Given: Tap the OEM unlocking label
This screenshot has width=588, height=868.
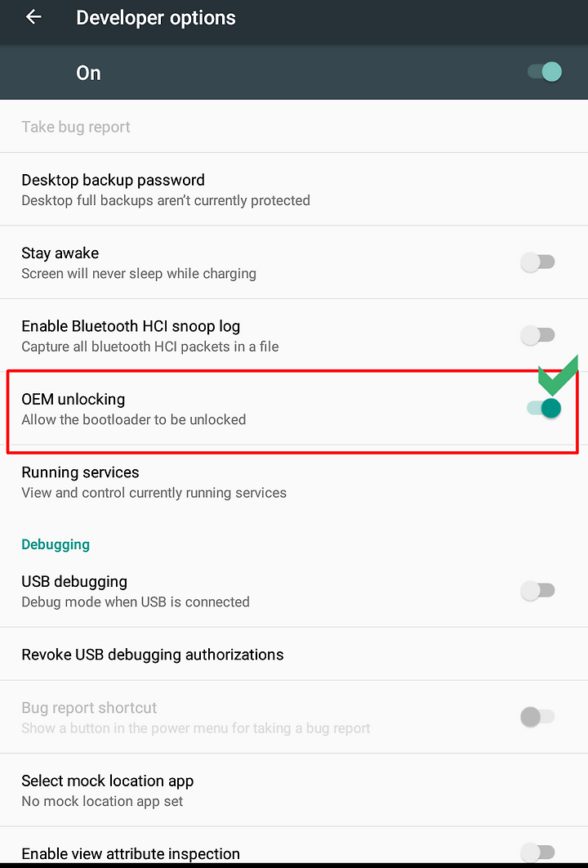Looking at the screenshot, I should tap(73, 399).
